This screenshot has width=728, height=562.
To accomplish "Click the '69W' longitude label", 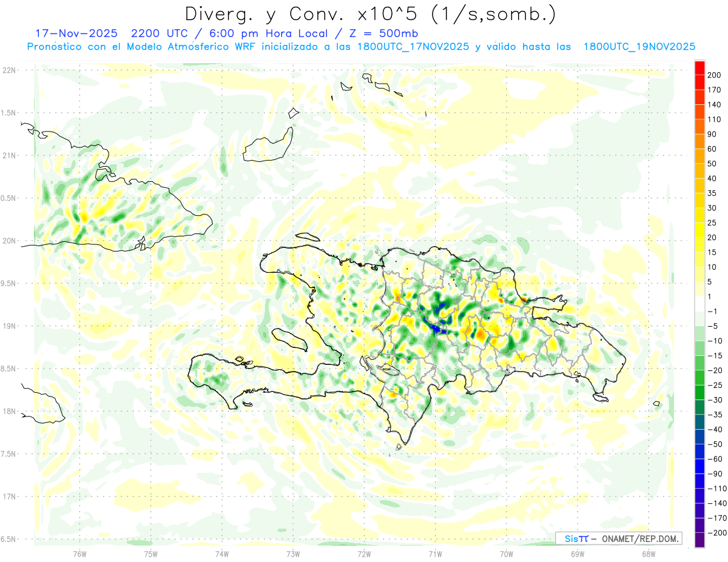I will click(578, 554).
